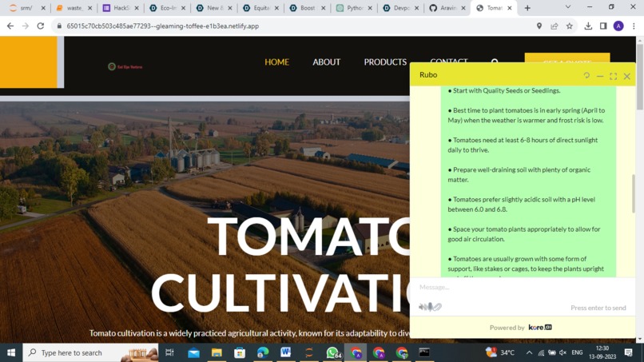Close the Tomat tab
The height and width of the screenshot is (362, 644).
pos(510,8)
